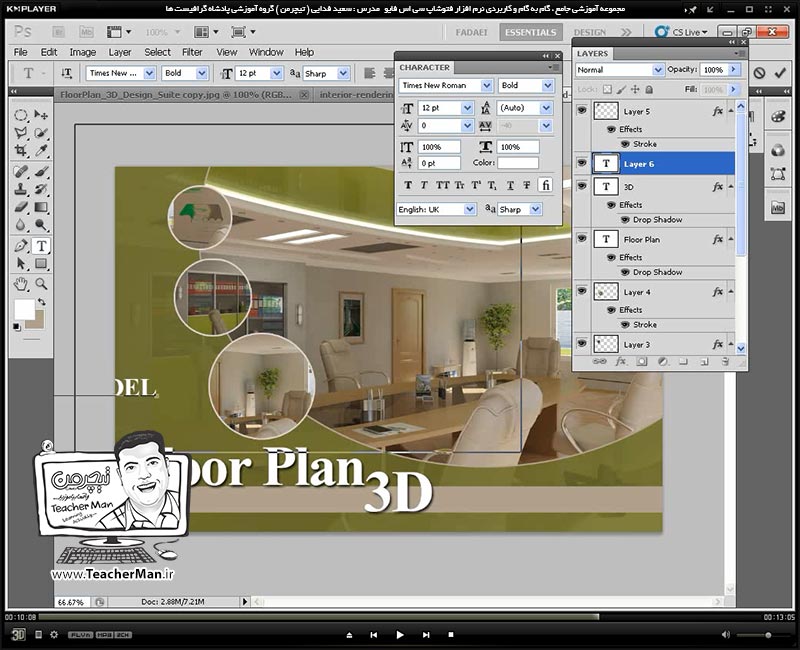Viewport: 800px width, 650px height.
Task: Open the Layer menu
Action: [119, 52]
